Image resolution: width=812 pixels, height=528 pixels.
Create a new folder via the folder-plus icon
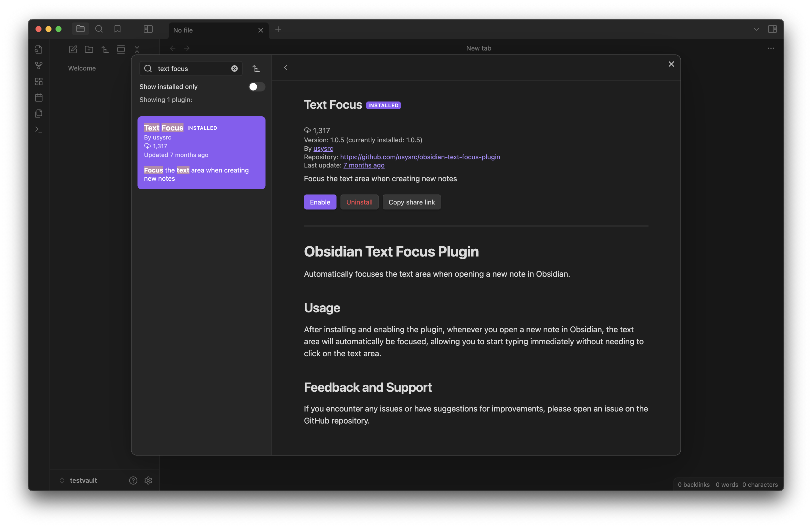click(x=89, y=49)
